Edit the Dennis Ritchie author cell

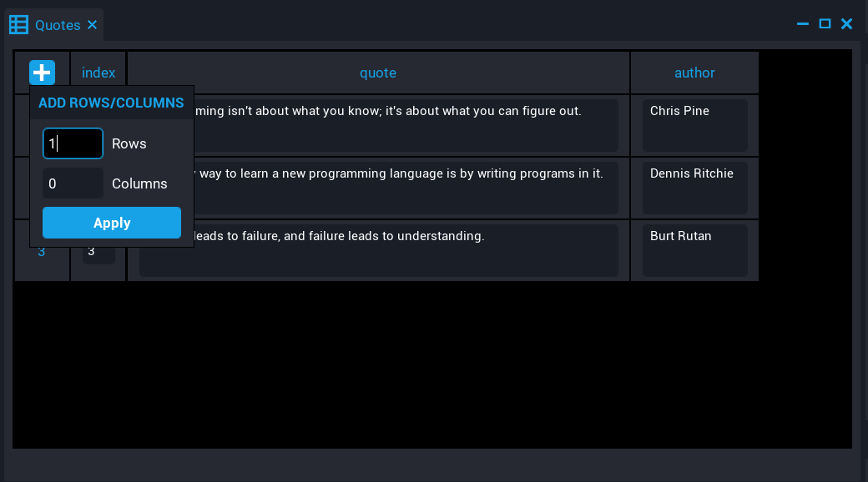click(694, 188)
